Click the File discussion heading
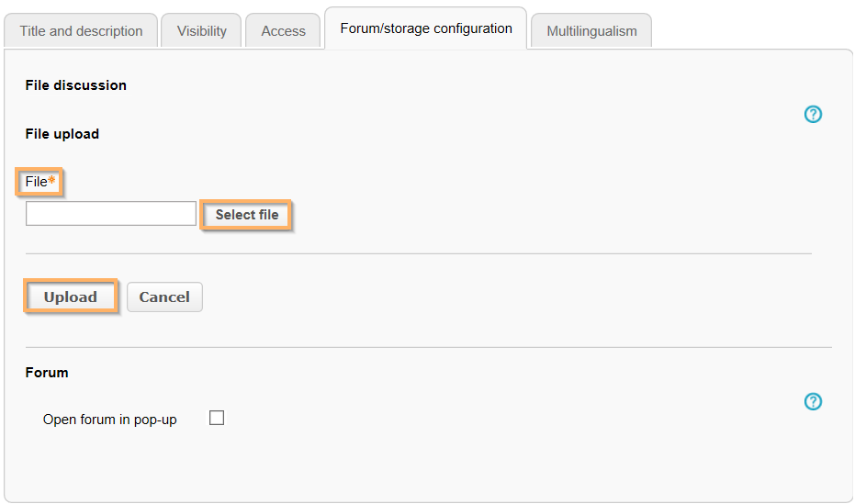Image resolution: width=855 pixels, height=504 pixels. pos(75,85)
